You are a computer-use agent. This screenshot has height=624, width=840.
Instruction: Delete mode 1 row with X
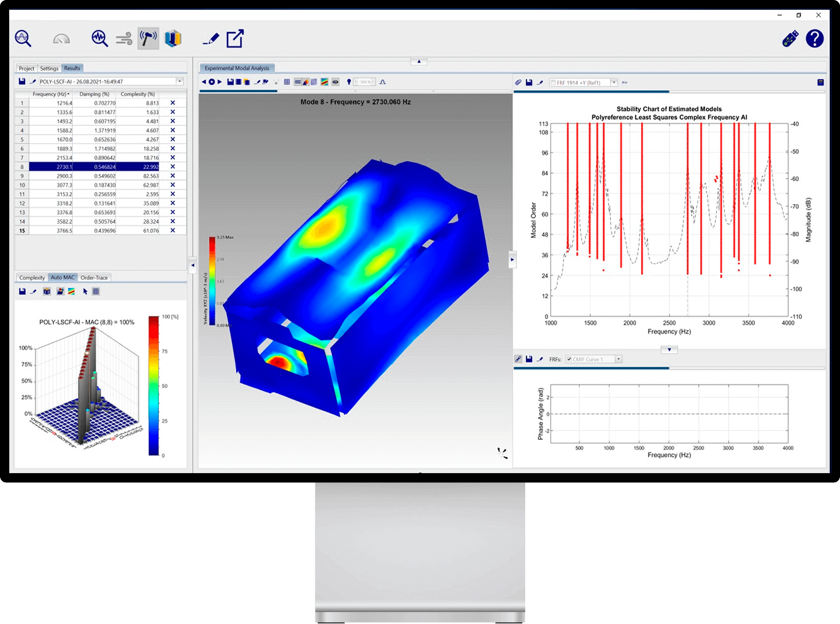173,103
